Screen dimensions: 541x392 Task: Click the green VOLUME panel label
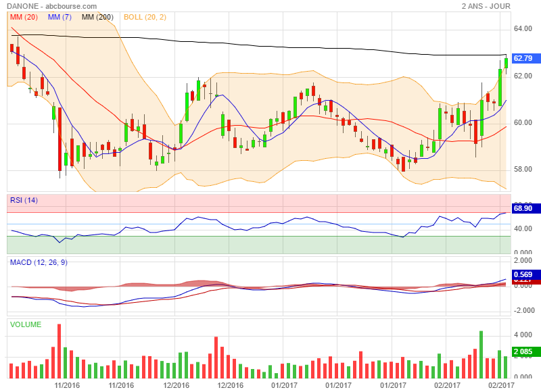[26, 324]
